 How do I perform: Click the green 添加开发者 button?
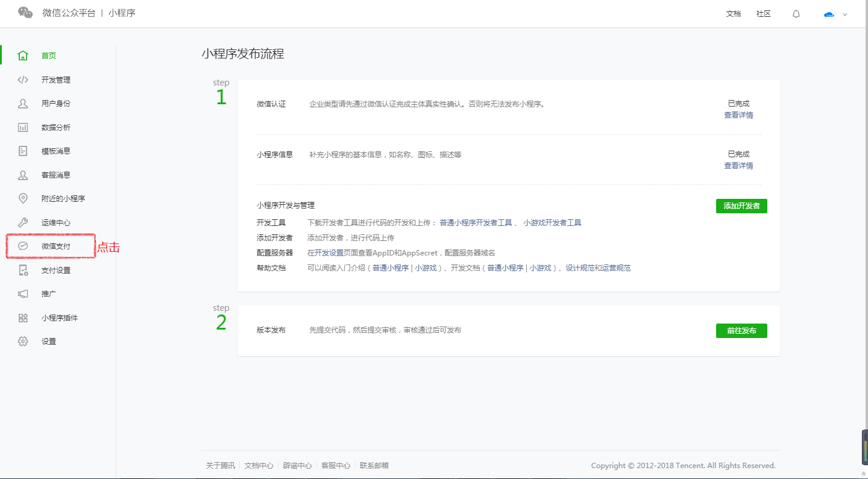click(x=741, y=205)
